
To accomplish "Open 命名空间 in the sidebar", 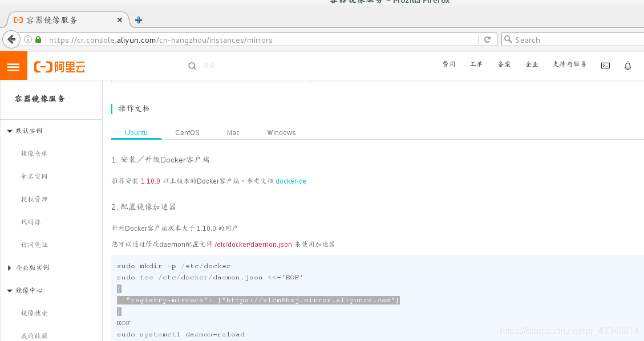I will [x=34, y=176].
